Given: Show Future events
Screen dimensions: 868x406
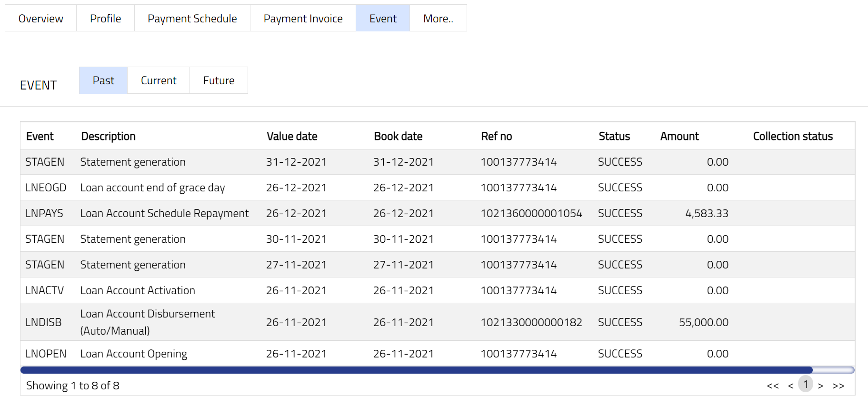Looking at the screenshot, I should coord(219,80).
